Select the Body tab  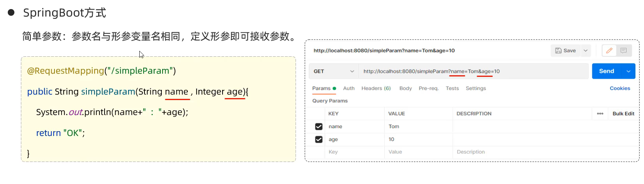point(405,88)
